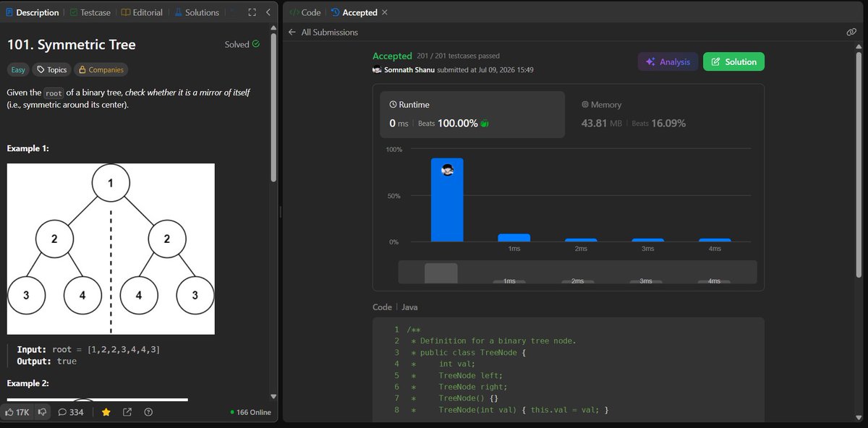The width and height of the screenshot is (868, 428).
Task: Open Somnath Shanu's profile link
Action: point(409,70)
